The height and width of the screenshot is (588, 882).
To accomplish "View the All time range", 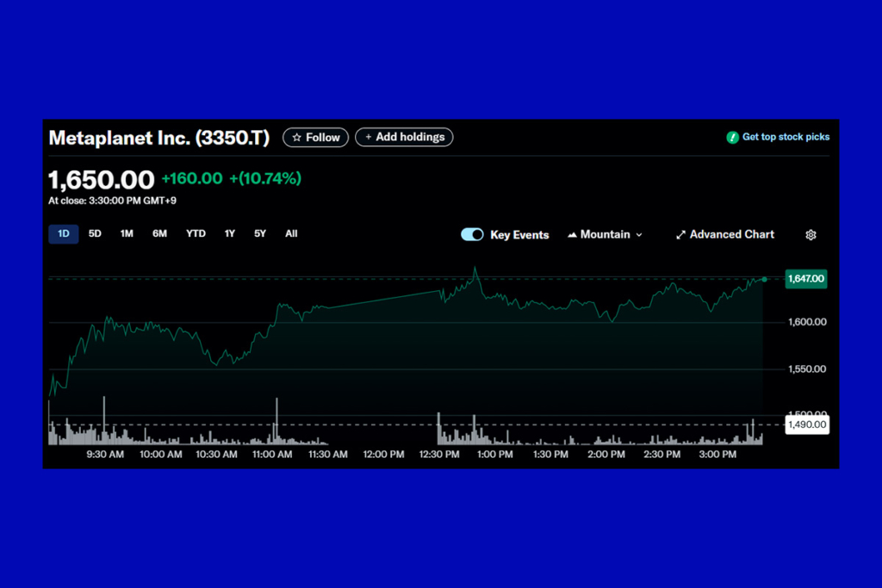I will click(x=291, y=233).
